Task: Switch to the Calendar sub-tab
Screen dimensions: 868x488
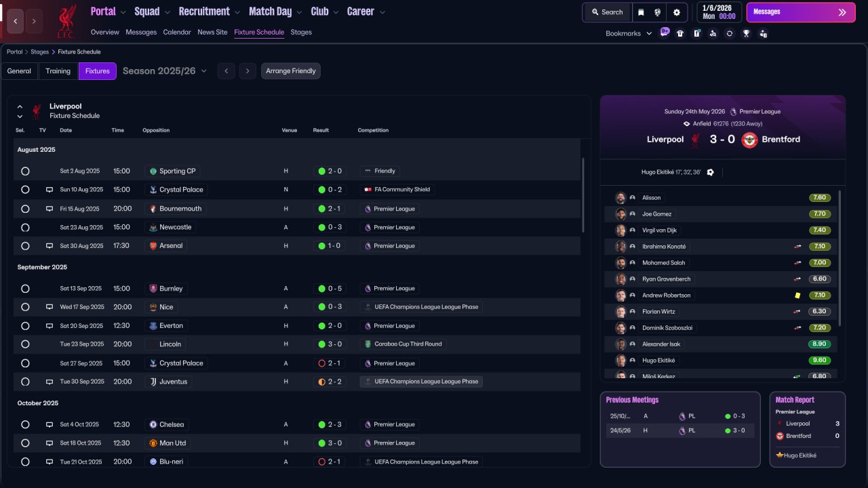Action: tap(177, 32)
